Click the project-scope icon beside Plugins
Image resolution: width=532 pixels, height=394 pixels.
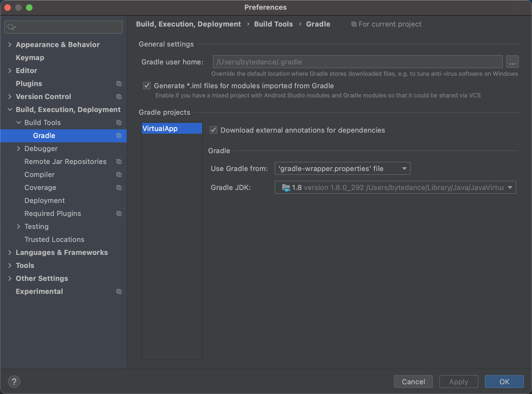click(119, 84)
